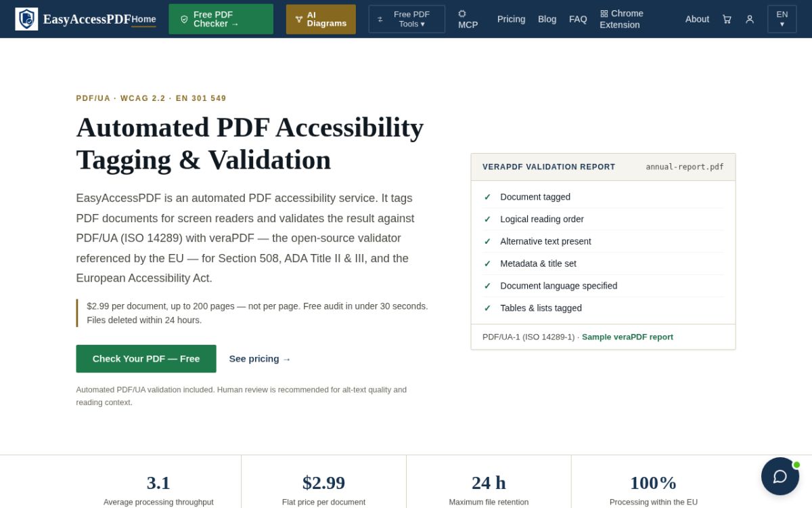Click checkmark beside Metadata & title set

pos(487,263)
